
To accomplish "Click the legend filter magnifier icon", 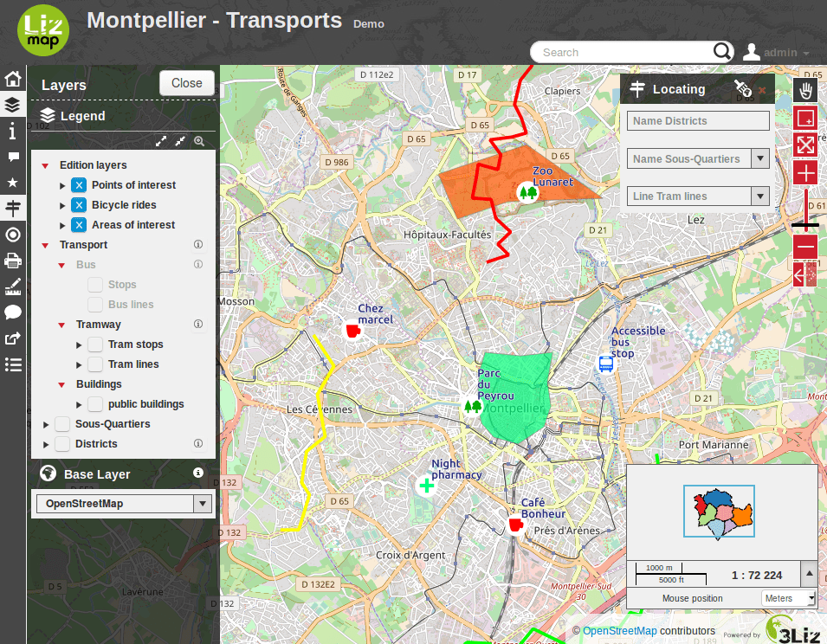I will pos(199,141).
